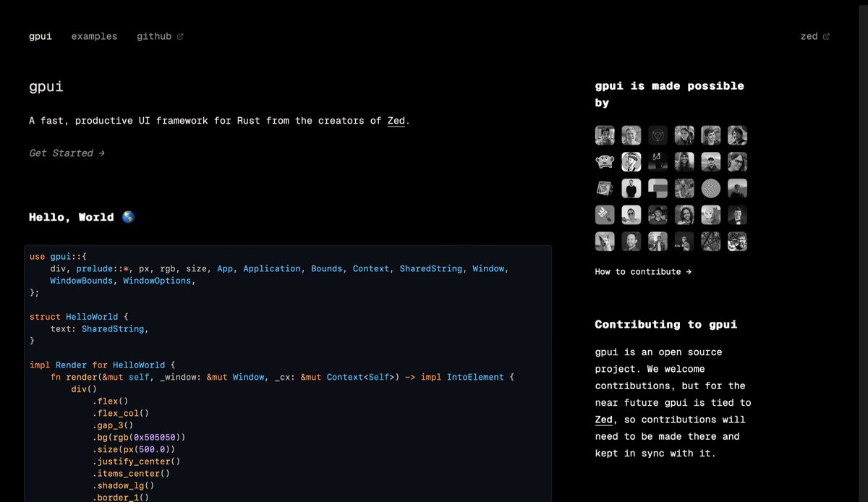Viewport: 868px width, 502px height.
Task: Open the cartoon duck in top hat avatar
Action: click(x=631, y=161)
